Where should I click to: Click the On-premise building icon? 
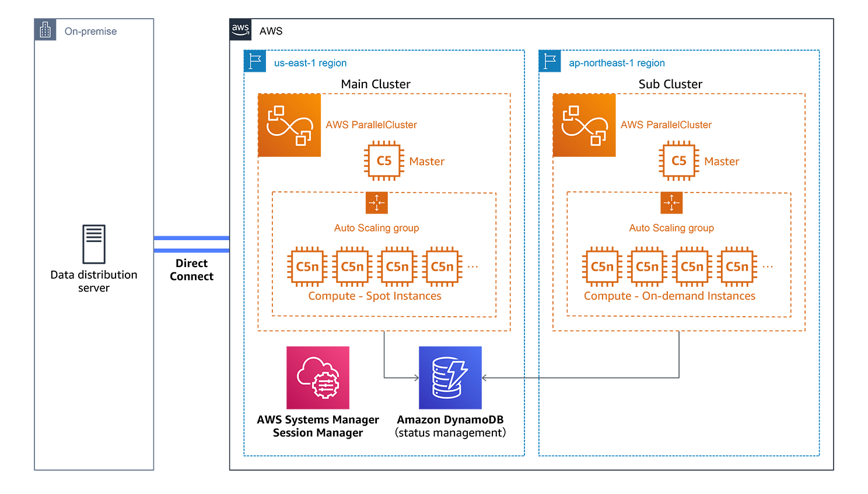pos(45,30)
